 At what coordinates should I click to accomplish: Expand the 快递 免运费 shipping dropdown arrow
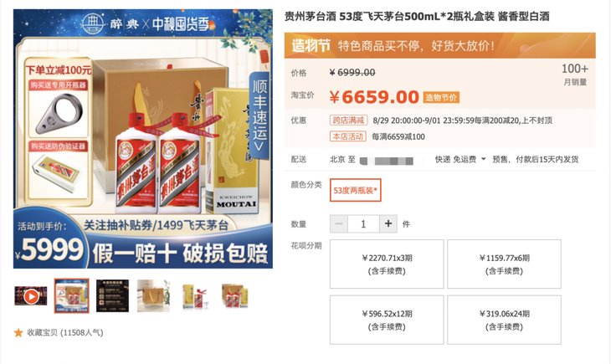point(484,159)
